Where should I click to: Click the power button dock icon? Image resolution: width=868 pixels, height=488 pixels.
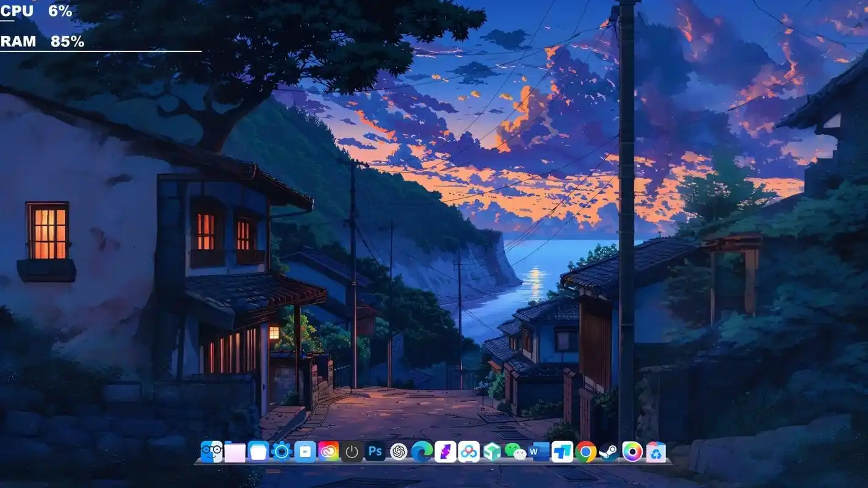tap(352, 452)
